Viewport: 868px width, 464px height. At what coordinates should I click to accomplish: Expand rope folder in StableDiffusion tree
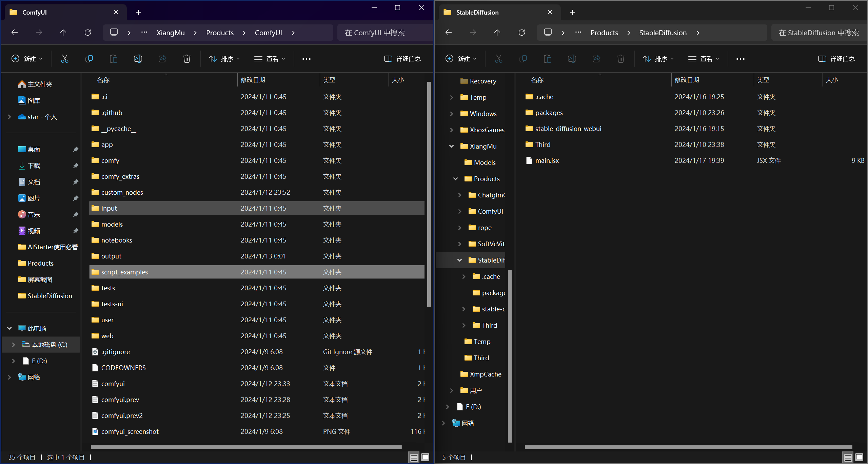click(460, 228)
